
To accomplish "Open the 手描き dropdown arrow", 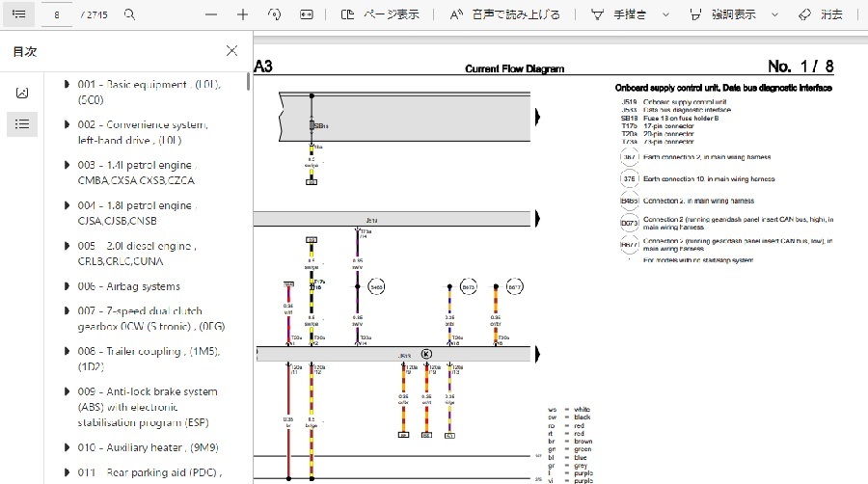I will 665,14.
